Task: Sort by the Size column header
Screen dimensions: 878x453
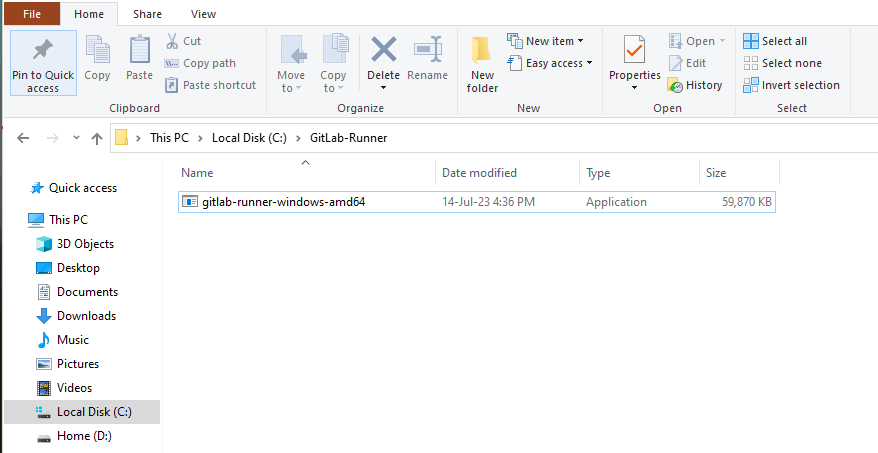Action: pos(739,173)
